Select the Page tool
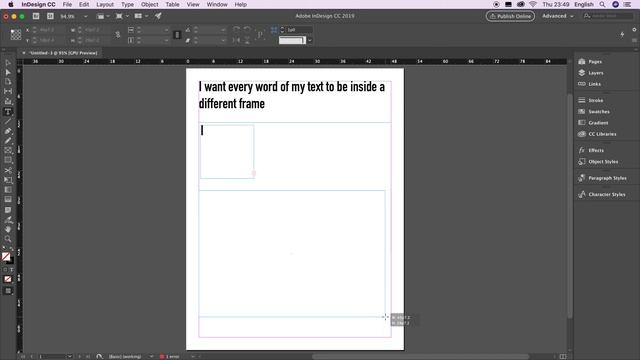This screenshot has height=360, width=640. tap(8, 82)
